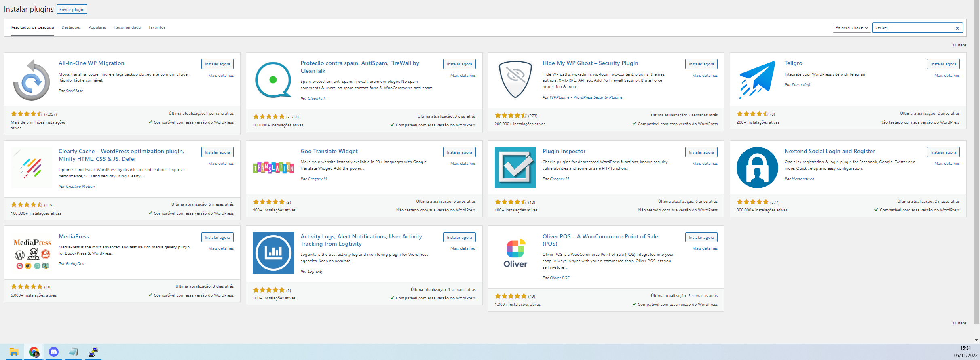Viewport: 980px width, 360px height.
Task: Switch to the Populares tab
Action: coord(97,27)
